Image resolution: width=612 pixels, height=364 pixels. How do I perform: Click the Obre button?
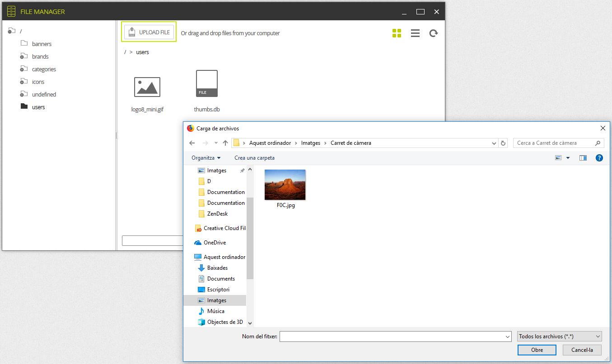[x=537, y=350]
